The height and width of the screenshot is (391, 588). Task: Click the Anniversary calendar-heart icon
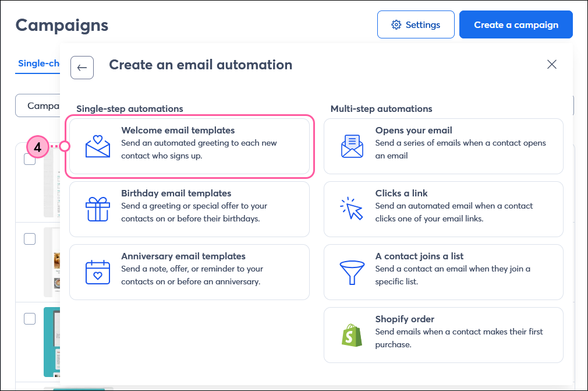pos(98,272)
